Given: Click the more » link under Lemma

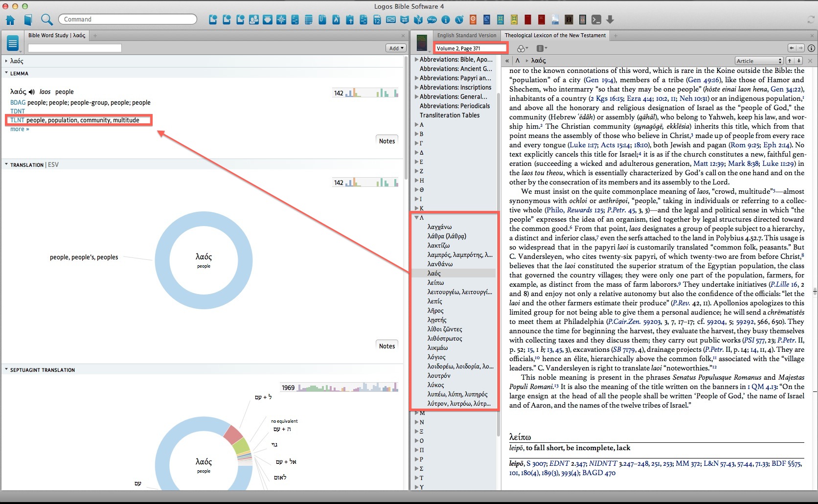Looking at the screenshot, I should point(20,129).
